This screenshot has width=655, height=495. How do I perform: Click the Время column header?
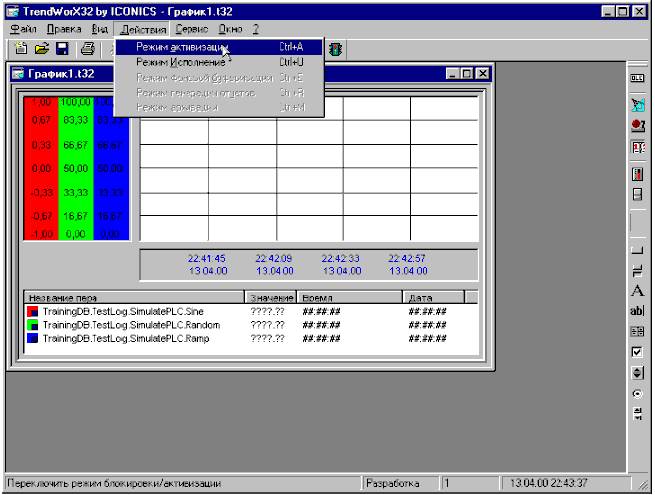click(350, 297)
